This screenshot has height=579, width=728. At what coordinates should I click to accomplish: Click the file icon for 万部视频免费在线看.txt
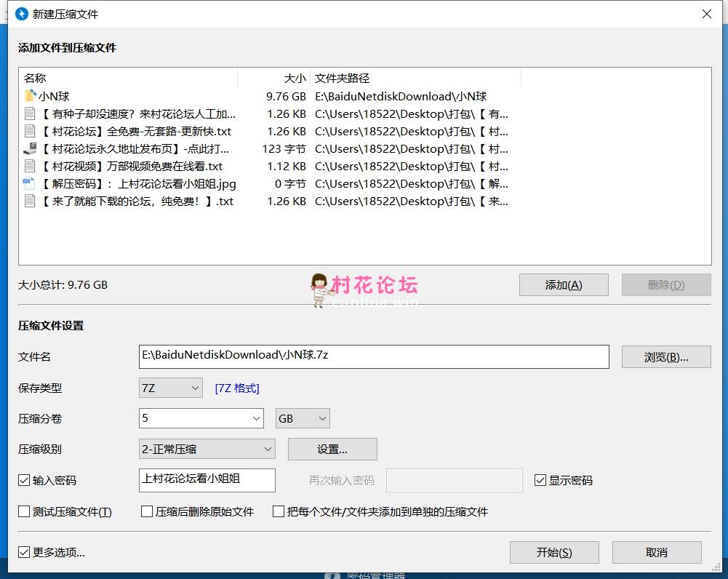tap(30, 167)
